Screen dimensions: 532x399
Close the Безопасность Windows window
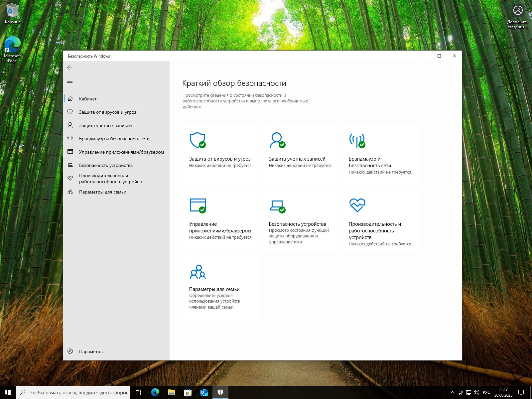[455, 56]
